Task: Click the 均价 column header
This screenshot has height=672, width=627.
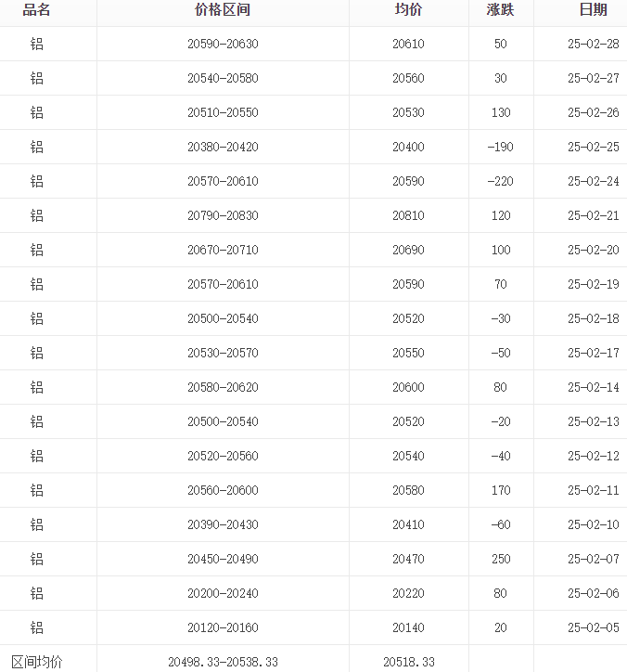Action: (408, 10)
